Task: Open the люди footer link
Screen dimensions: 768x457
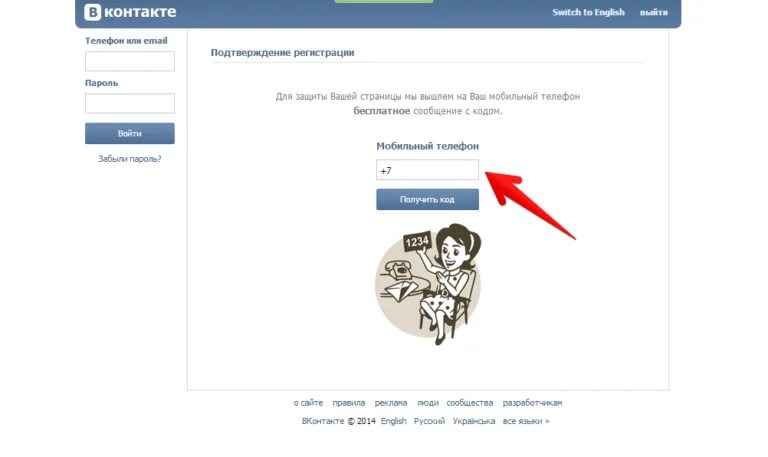Action: [428, 403]
